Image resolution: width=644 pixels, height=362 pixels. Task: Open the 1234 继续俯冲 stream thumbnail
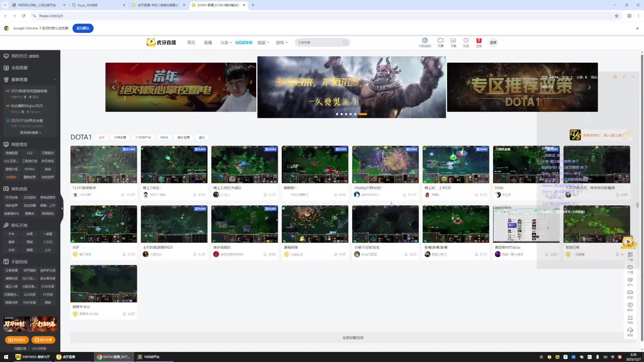tap(104, 165)
